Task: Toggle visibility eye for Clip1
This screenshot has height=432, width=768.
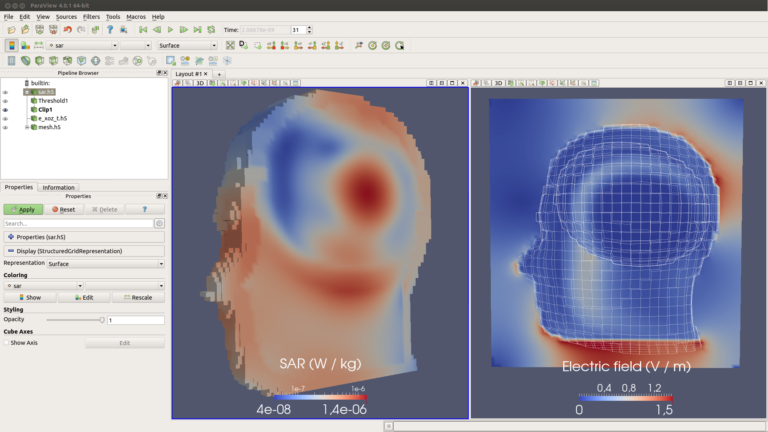Action: tap(5, 110)
